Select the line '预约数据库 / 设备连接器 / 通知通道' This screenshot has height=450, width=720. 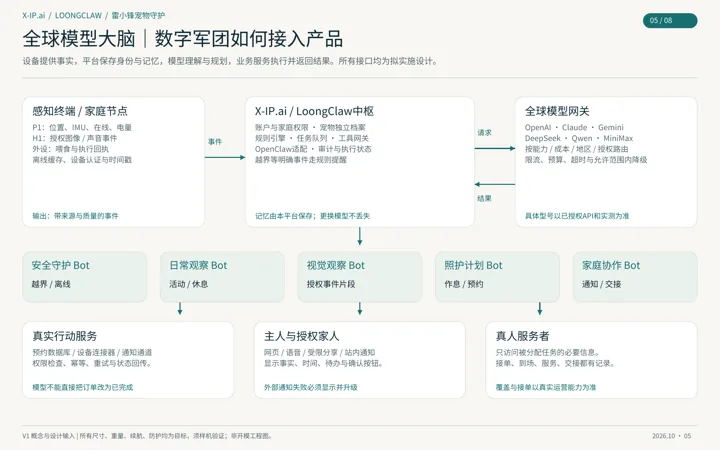coord(92,352)
